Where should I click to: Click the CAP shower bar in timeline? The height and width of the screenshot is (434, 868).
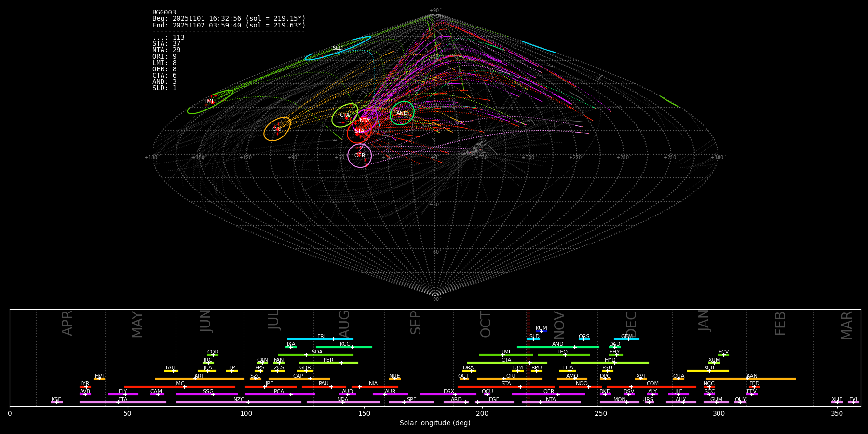tap(299, 379)
